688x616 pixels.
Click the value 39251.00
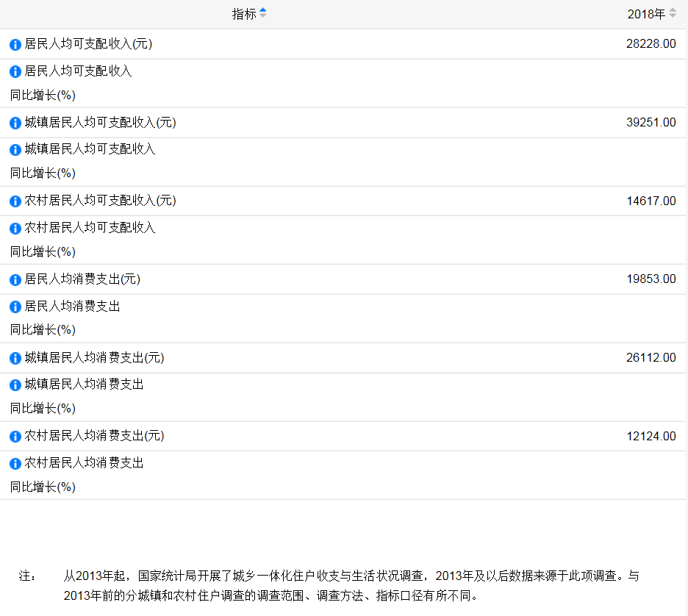tap(651, 123)
